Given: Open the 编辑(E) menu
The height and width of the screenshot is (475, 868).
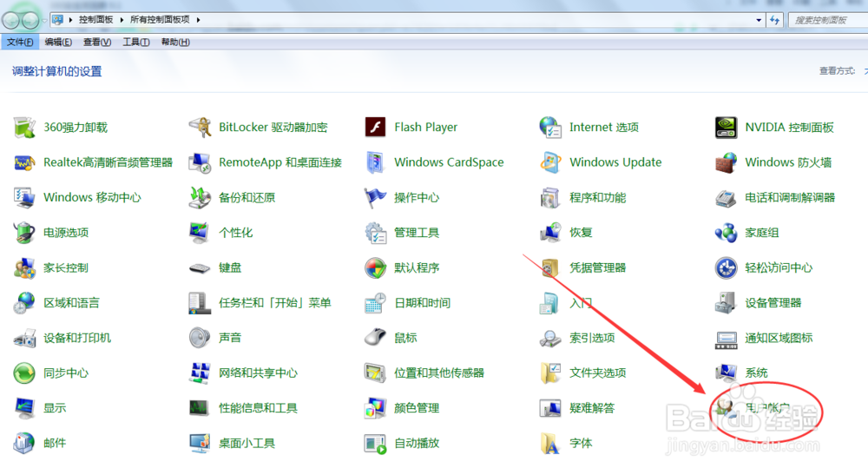Looking at the screenshot, I should (x=58, y=42).
